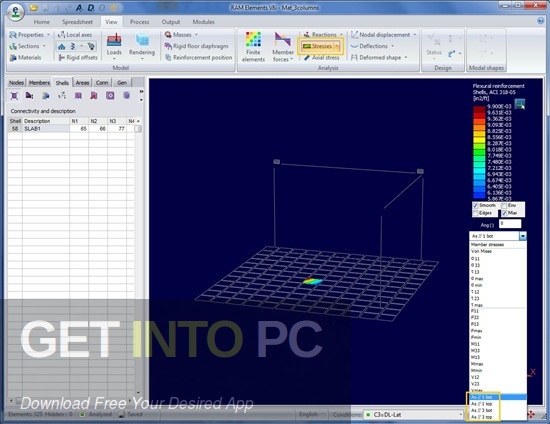Open the Loads display tool
550x424 pixels.
tap(114, 46)
